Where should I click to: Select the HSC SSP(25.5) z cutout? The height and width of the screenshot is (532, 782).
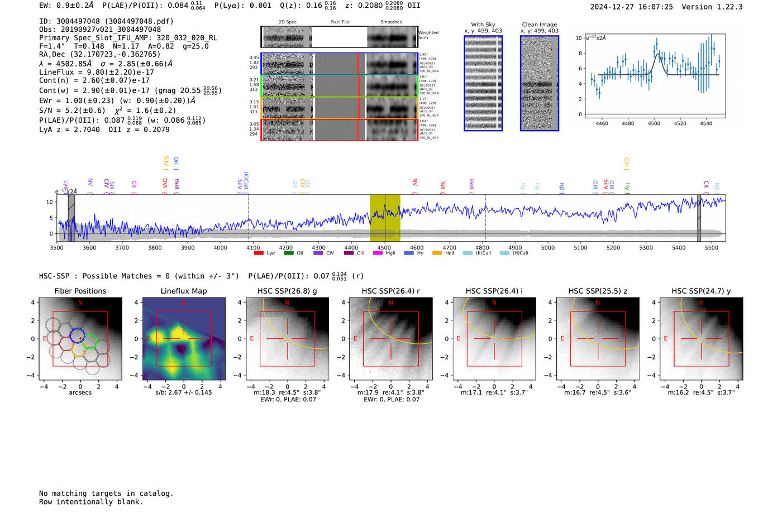click(x=598, y=339)
